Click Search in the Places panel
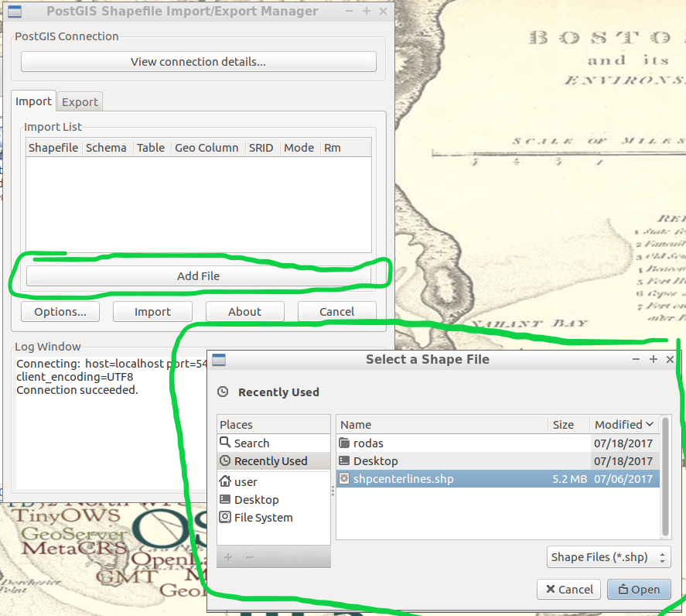The width and height of the screenshot is (686, 616). point(251,443)
